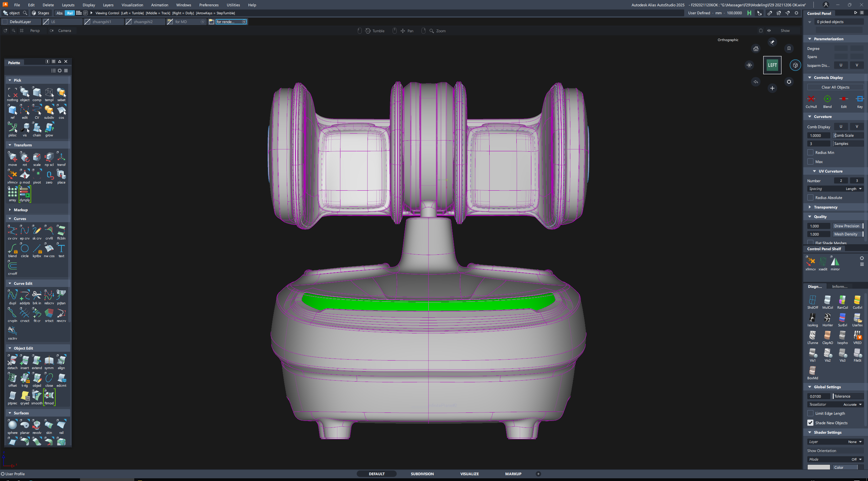Click the home view icon

tap(756, 49)
